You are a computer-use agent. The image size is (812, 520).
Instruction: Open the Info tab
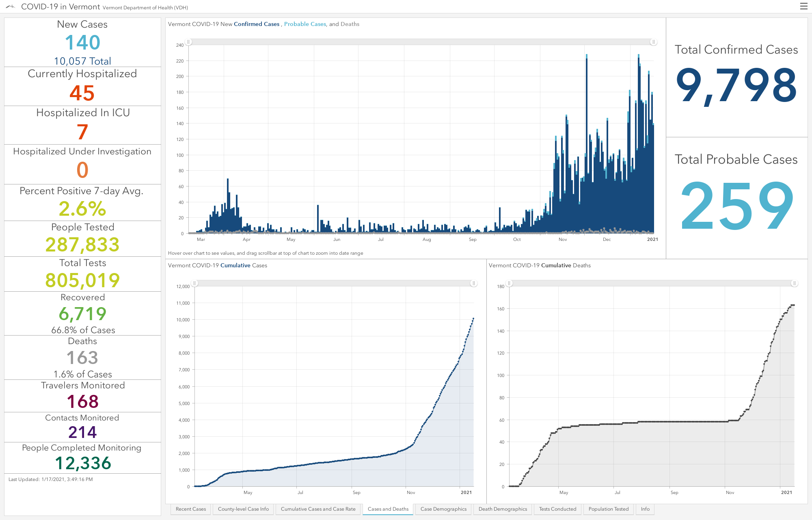[x=645, y=509]
